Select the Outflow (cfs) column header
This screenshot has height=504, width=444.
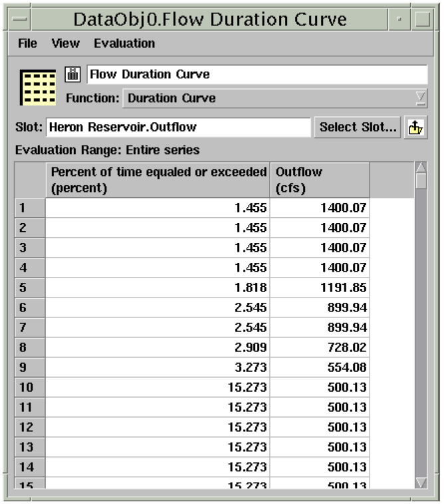pyautogui.click(x=320, y=180)
